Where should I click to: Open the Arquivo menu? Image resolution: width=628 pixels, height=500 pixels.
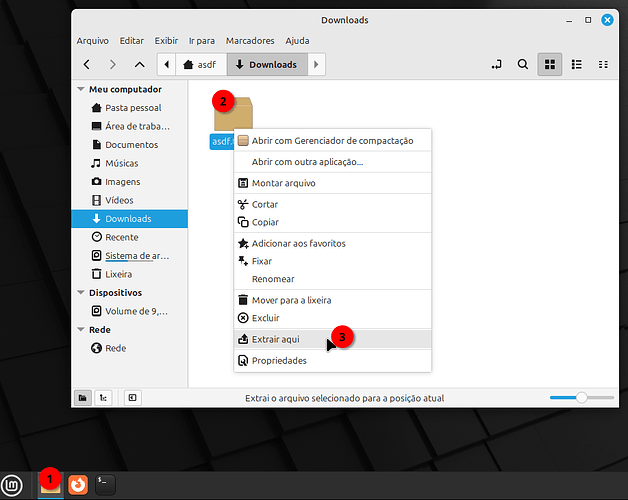pos(93,41)
